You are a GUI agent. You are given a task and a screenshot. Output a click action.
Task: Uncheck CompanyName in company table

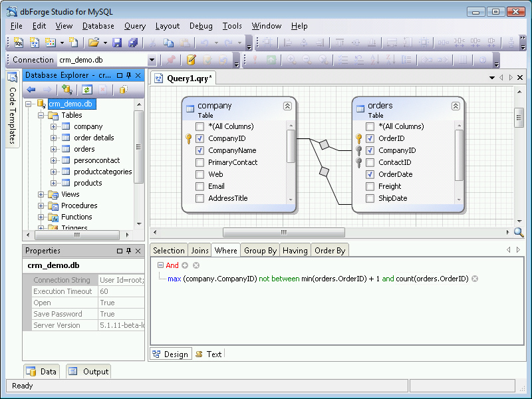point(200,150)
